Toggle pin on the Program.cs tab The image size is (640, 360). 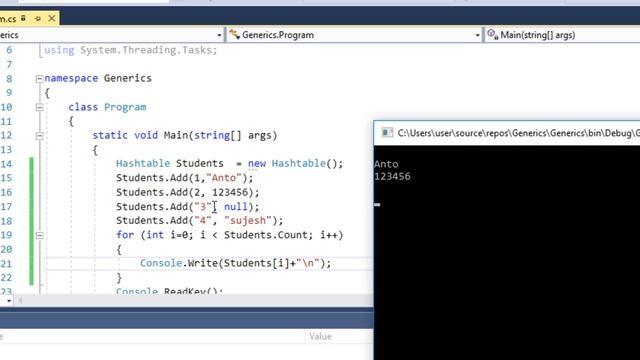[x=38, y=18]
